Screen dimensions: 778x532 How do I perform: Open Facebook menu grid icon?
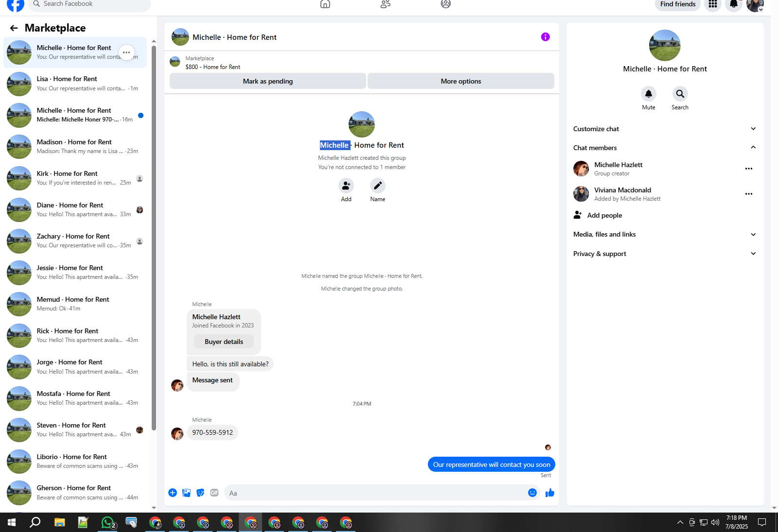pyautogui.click(x=713, y=4)
